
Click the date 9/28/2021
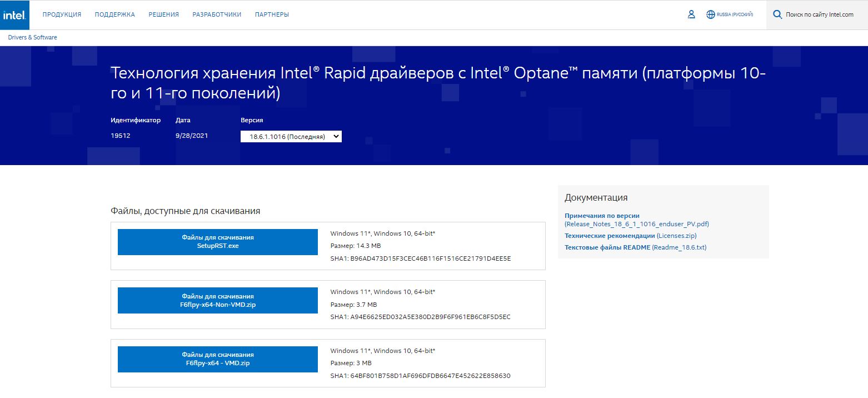(192, 135)
